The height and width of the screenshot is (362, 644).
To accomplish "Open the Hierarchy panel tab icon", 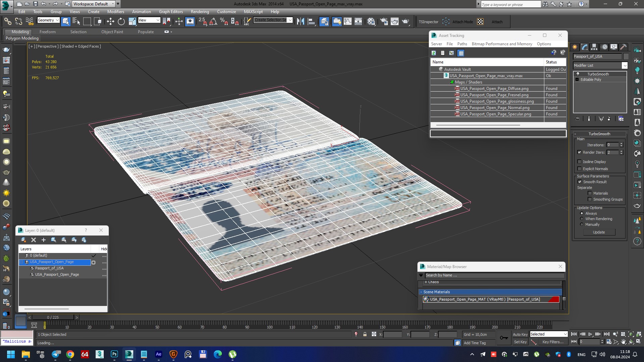I will [594, 47].
